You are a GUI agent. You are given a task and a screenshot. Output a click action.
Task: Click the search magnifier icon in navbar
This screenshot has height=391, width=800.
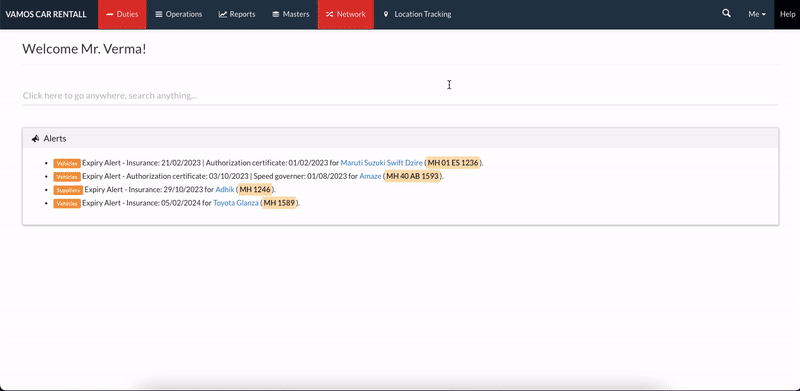point(726,14)
